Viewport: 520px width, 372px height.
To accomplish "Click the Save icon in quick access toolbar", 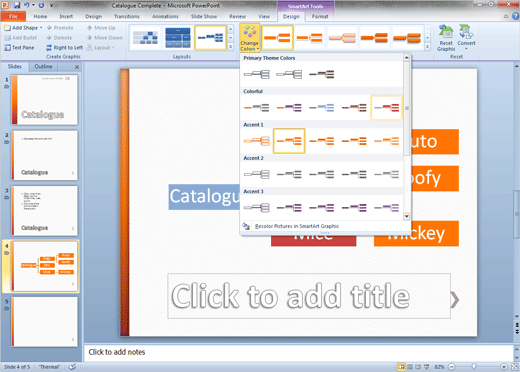I will coord(17,5).
